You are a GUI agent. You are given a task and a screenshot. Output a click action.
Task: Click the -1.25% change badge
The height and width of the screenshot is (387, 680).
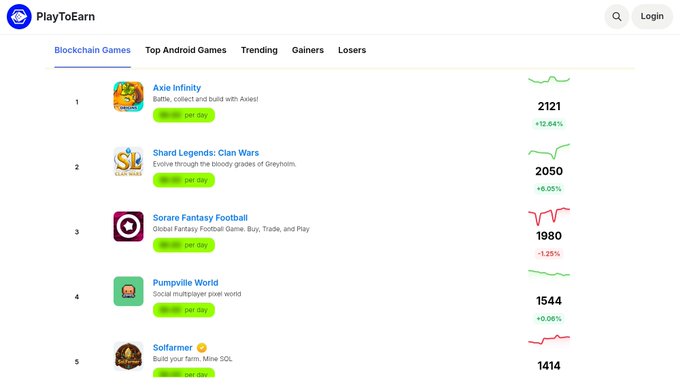pyautogui.click(x=549, y=253)
